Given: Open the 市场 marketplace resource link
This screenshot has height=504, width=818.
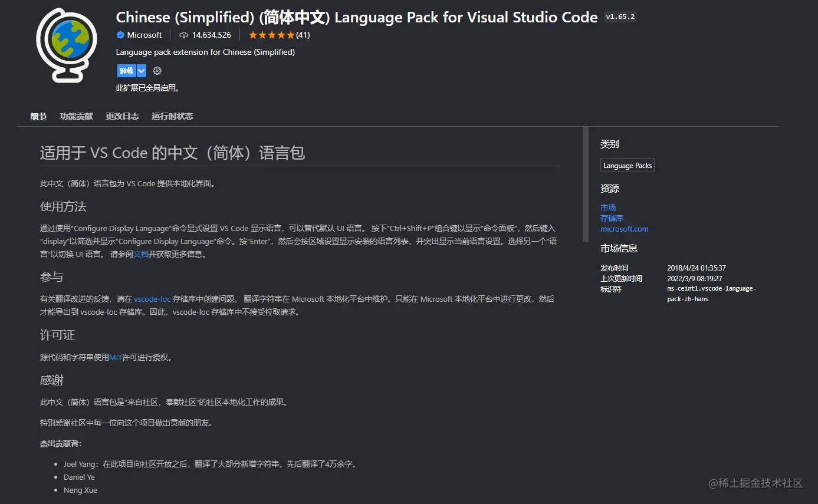Looking at the screenshot, I should pyautogui.click(x=608, y=207).
